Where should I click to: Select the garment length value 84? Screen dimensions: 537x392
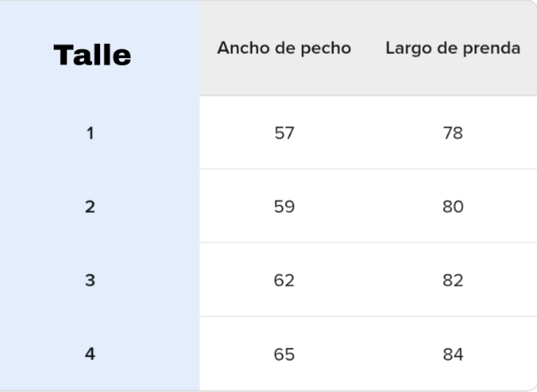[453, 354]
